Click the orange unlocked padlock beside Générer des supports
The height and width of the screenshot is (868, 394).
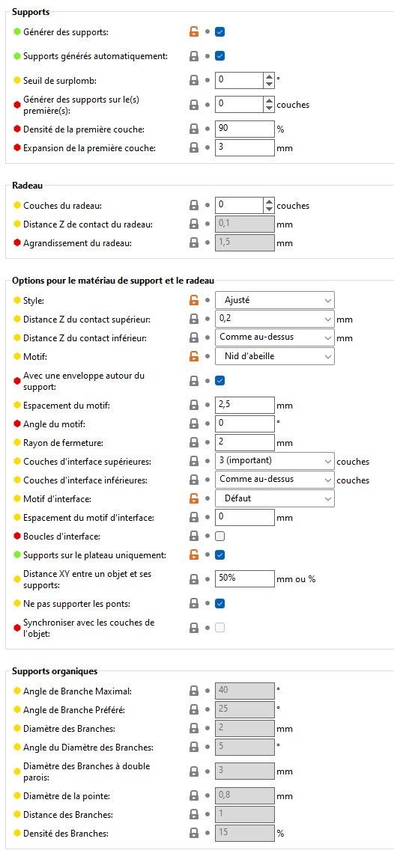point(194,31)
